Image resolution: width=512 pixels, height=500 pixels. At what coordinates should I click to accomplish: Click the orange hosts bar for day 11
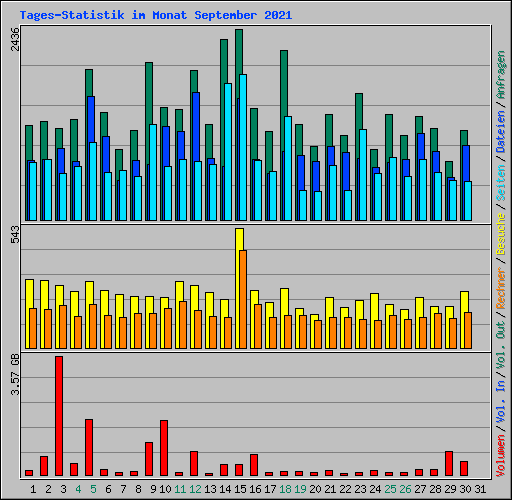(183, 325)
